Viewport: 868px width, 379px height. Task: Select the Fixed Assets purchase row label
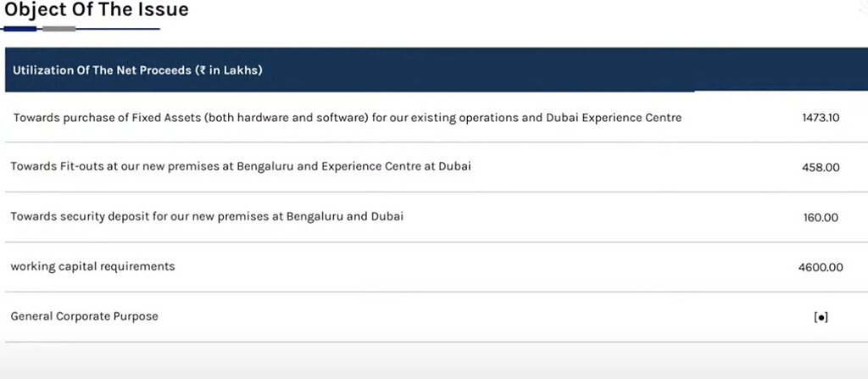(x=348, y=117)
